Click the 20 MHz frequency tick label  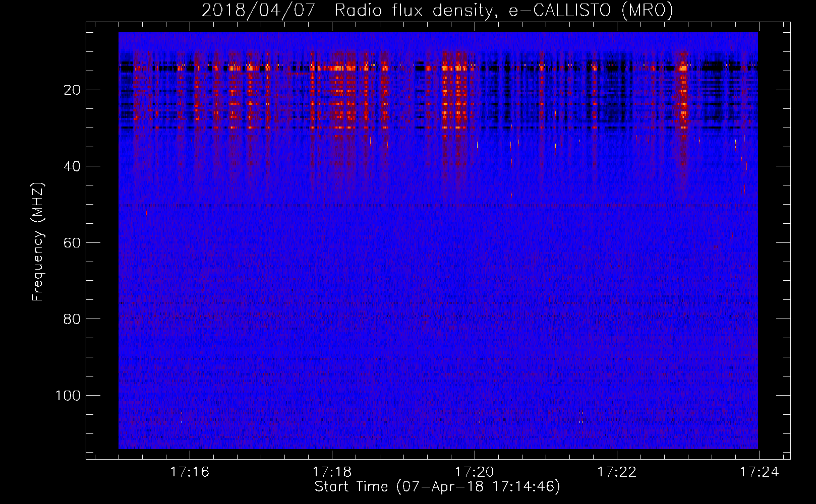pos(72,90)
